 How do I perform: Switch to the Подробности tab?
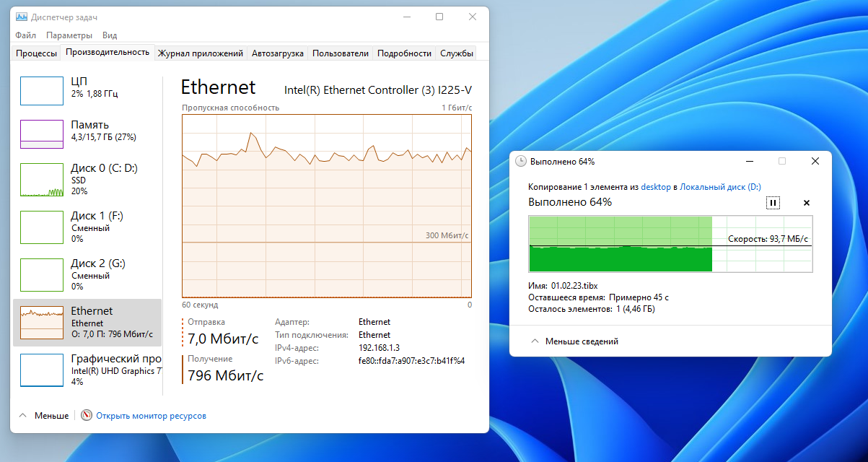pyautogui.click(x=404, y=53)
